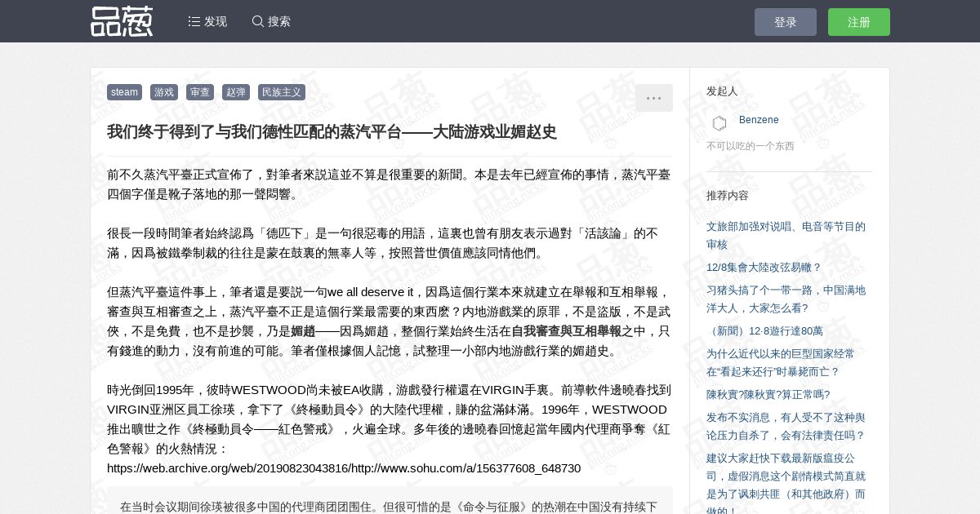
Task: Open 为什么近代以来的巨型国家经常 link
Action: point(781,362)
